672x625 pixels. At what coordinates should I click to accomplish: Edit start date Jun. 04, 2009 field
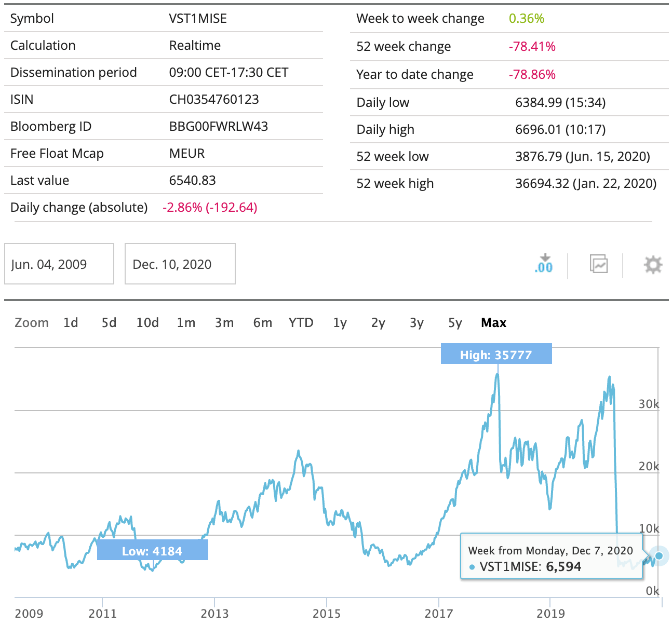pos(59,264)
